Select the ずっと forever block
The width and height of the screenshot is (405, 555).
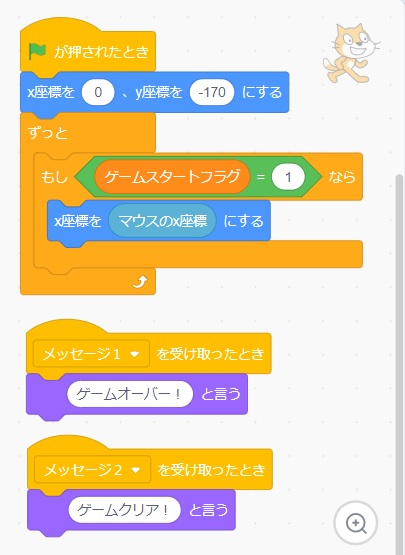pyautogui.click(x=48, y=133)
